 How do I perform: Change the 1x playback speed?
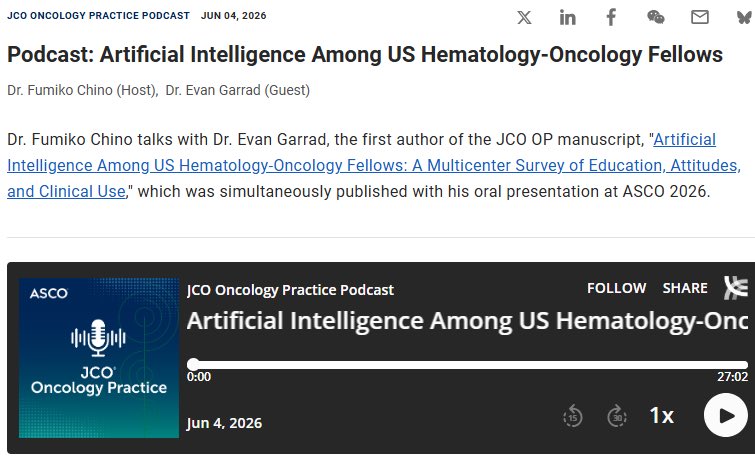click(x=662, y=416)
